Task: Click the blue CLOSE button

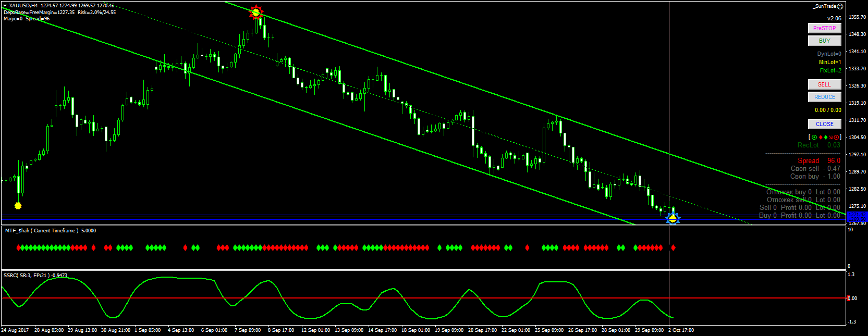Action: (825, 124)
